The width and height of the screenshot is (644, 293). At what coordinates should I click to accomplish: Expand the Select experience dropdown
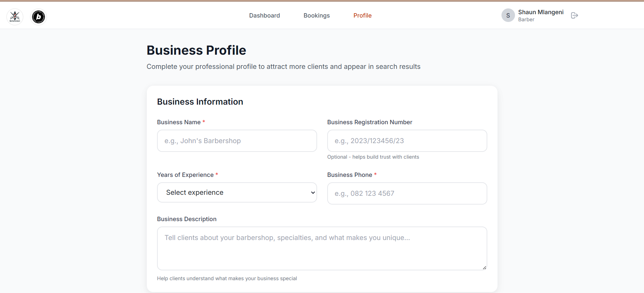tap(237, 192)
